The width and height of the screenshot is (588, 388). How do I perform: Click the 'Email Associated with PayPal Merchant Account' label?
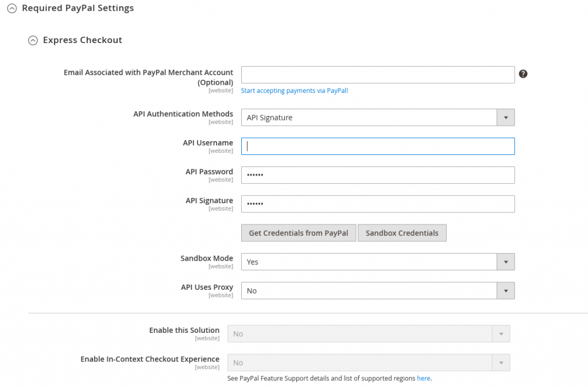click(148, 77)
